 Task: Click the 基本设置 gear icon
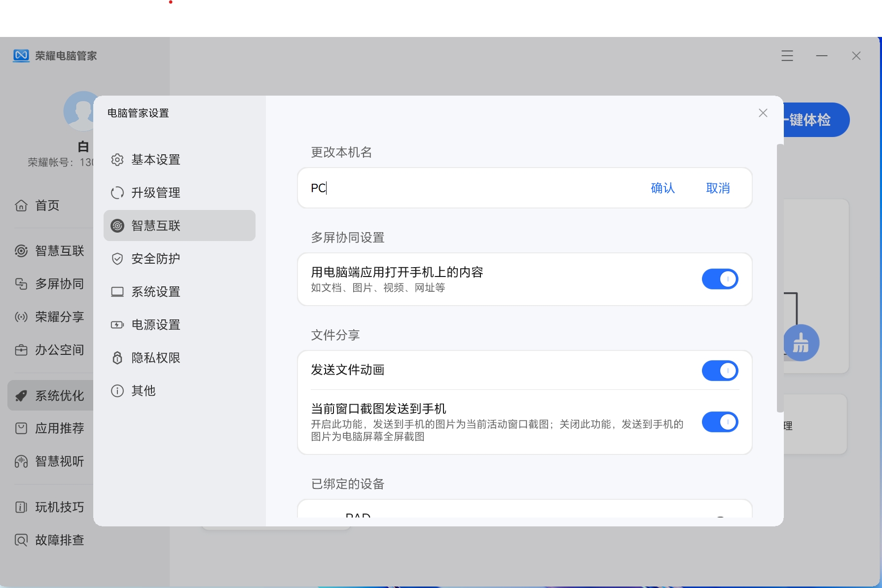[117, 160]
